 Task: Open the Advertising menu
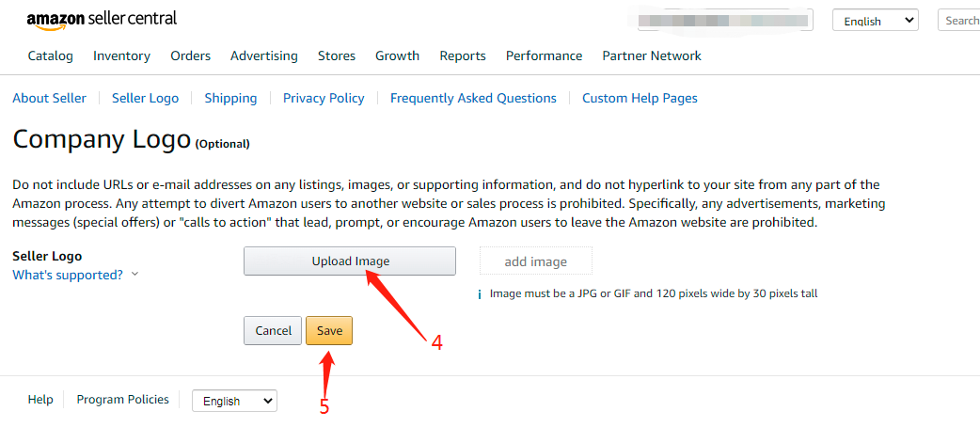[x=264, y=55]
